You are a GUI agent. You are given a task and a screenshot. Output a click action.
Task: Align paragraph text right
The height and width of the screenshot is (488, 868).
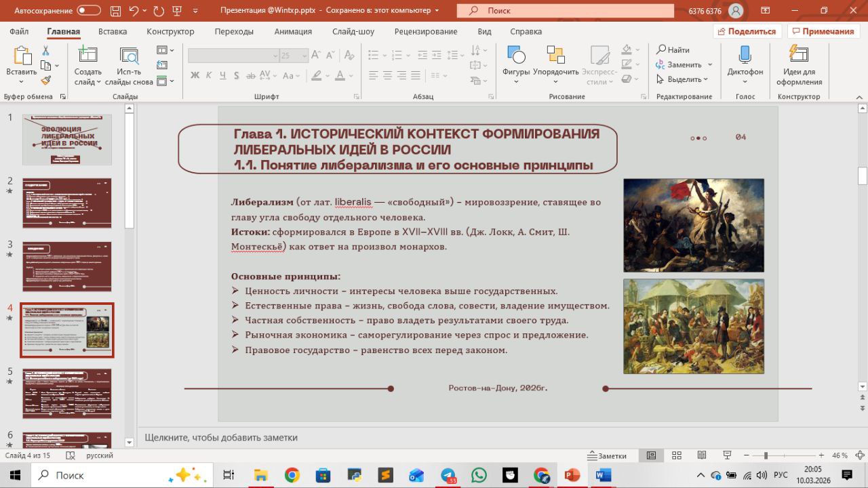pyautogui.click(x=401, y=75)
